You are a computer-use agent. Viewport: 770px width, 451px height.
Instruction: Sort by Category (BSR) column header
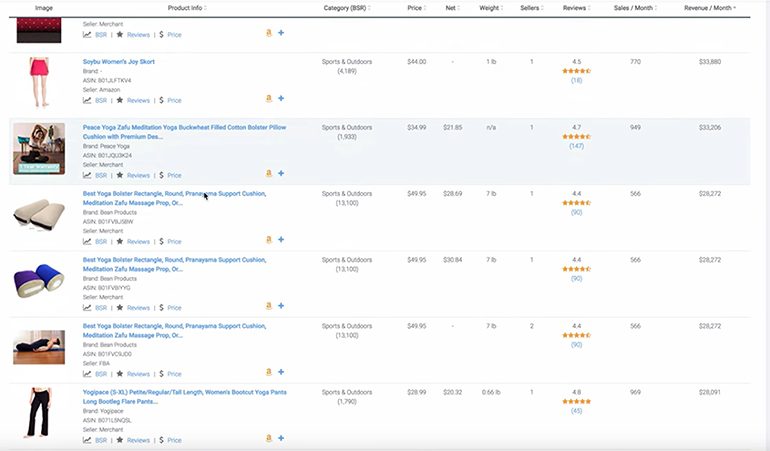click(347, 8)
